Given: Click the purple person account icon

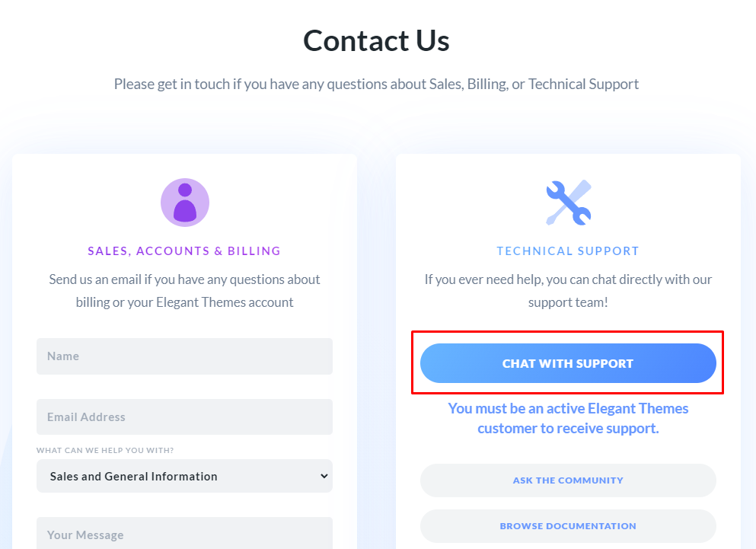Looking at the screenshot, I should coord(185,203).
